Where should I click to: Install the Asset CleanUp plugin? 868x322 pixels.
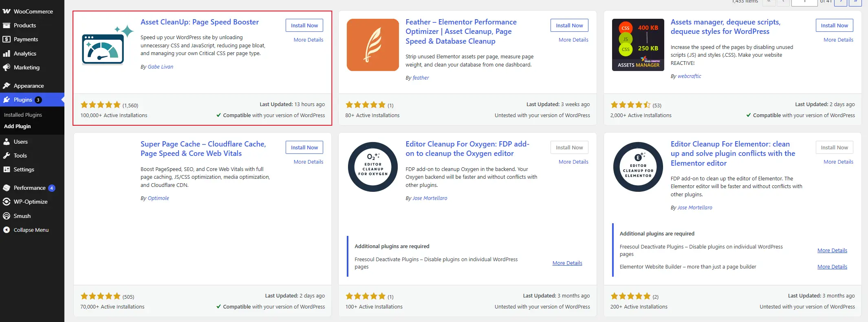pos(304,25)
